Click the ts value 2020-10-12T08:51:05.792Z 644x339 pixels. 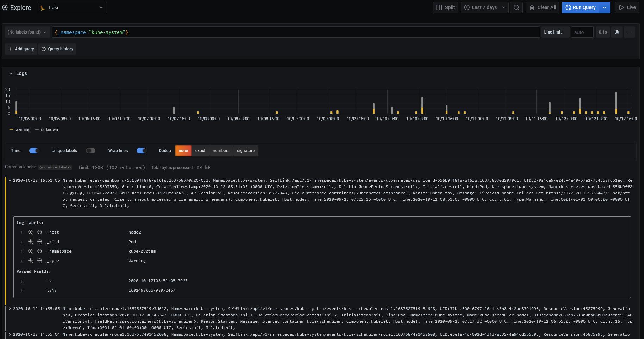tap(158, 281)
